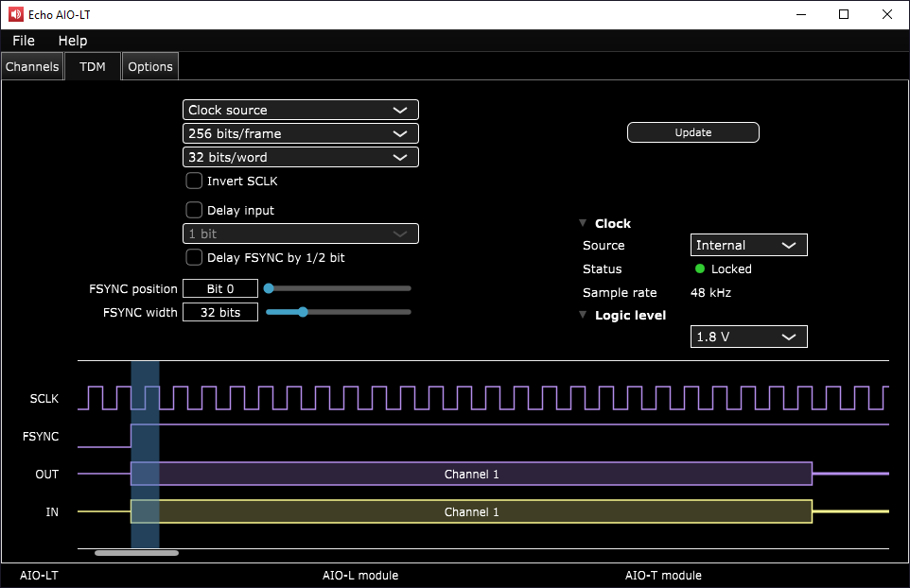Open the 256 bits/frame dropdown
Viewport: 910px width, 588px height.
tap(300, 134)
